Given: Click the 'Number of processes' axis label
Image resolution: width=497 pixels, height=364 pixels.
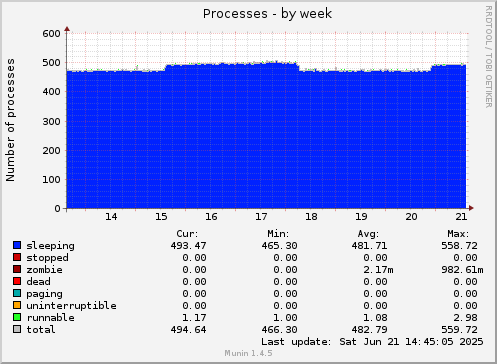Looking at the screenshot, I should (11, 120).
